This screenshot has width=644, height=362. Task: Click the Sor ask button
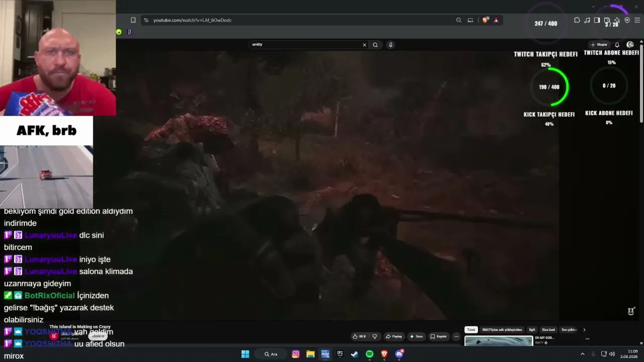[417, 336]
